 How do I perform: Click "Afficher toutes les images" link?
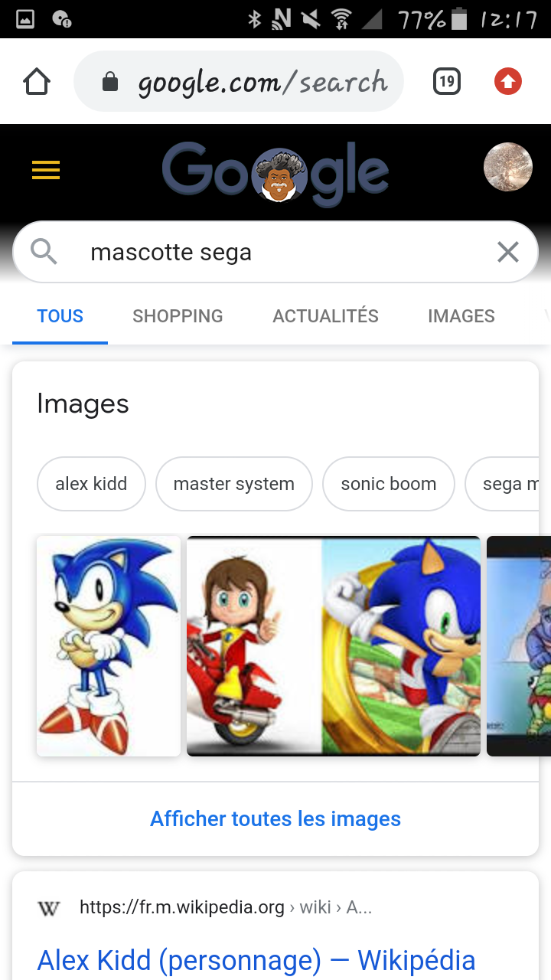(x=275, y=819)
